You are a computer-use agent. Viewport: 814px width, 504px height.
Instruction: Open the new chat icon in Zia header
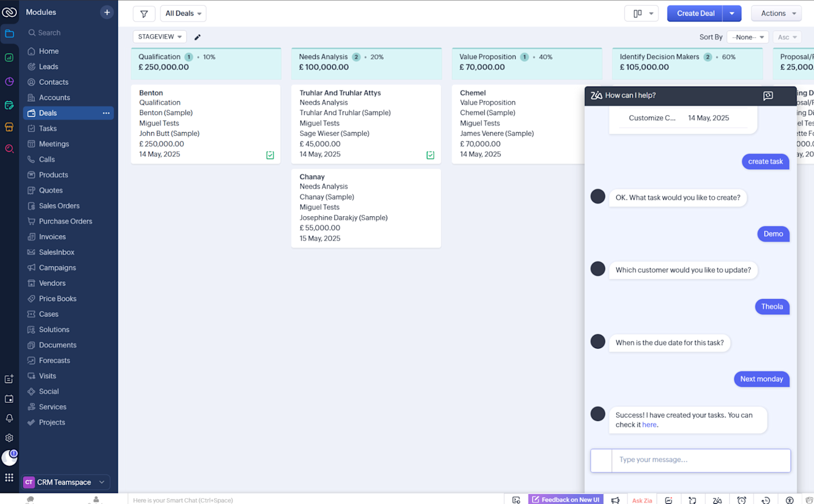[768, 96]
